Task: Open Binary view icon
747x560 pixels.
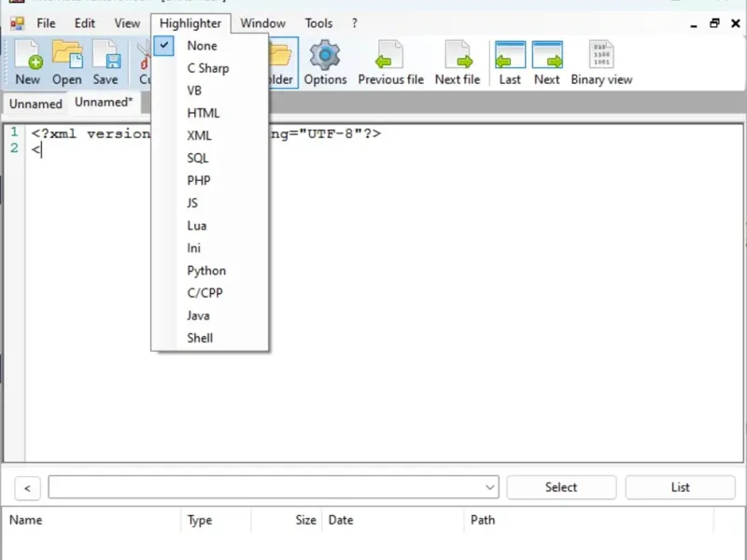Action: tap(601, 63)
